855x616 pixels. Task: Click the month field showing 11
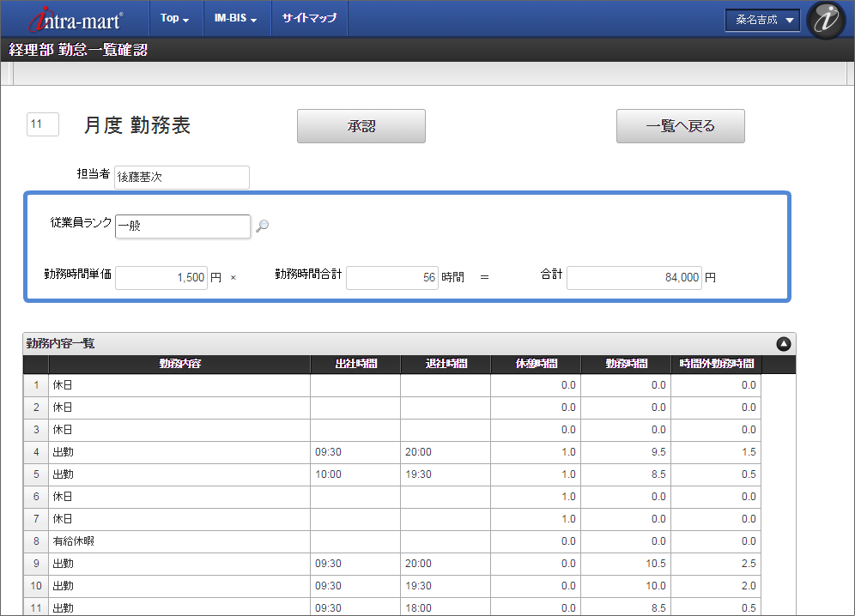pos(43,124)
